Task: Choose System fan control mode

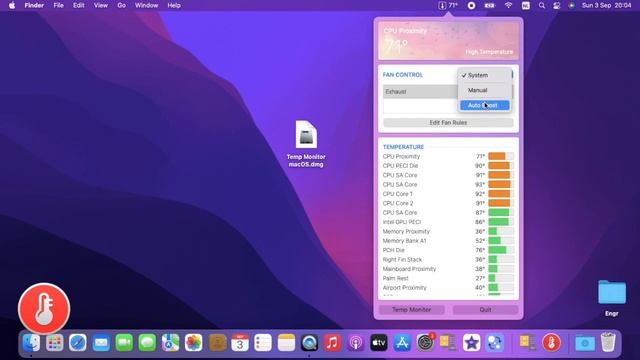Action: coord(484,75)
